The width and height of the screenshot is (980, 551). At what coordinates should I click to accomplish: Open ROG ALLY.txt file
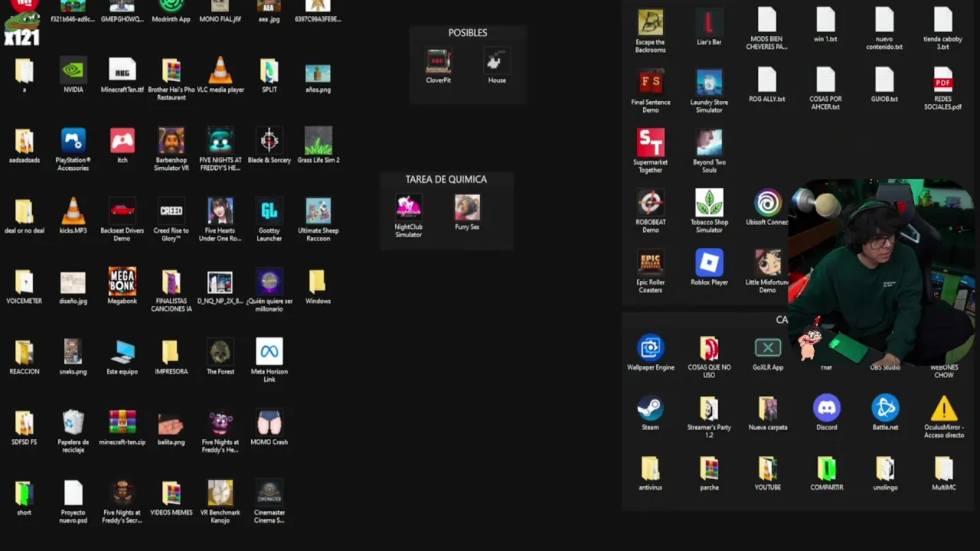click(767, 80)
